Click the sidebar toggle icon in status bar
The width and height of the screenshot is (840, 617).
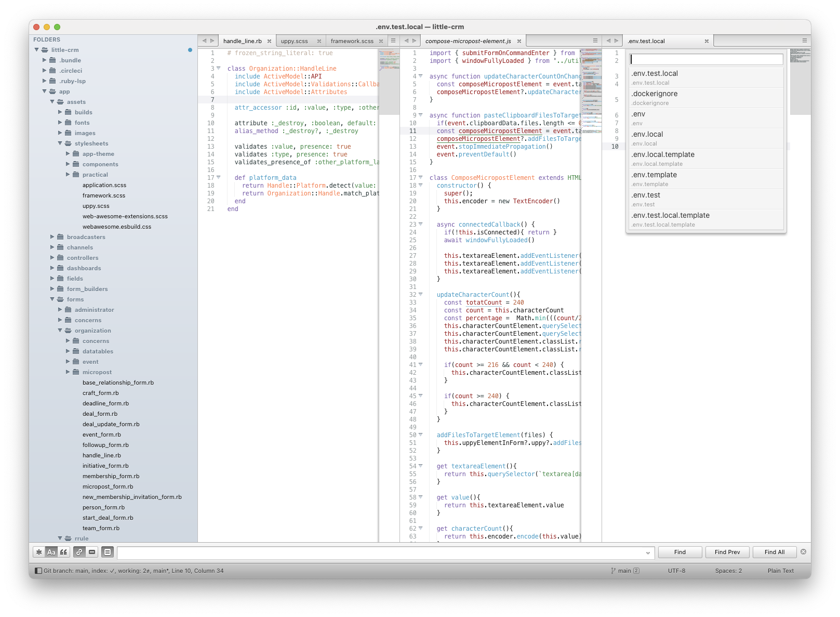pyautogui.click(x=38, y=571)
